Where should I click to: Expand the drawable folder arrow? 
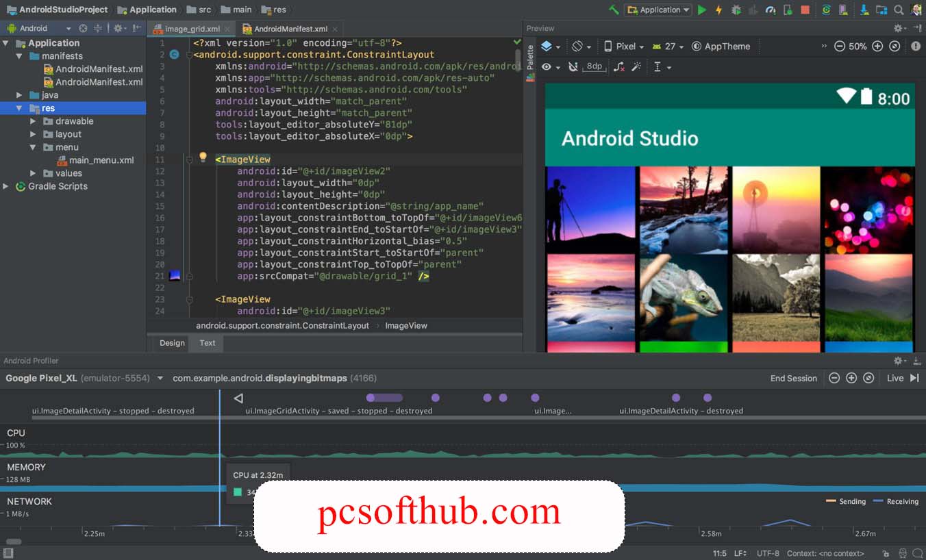pyautogui.click(x=33, y=121)
